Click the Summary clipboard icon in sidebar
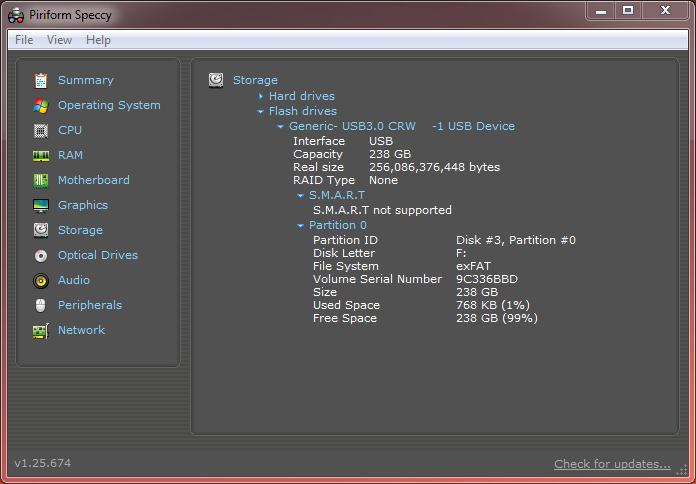This screenshot has width=696, height=484. coord(41,81)
